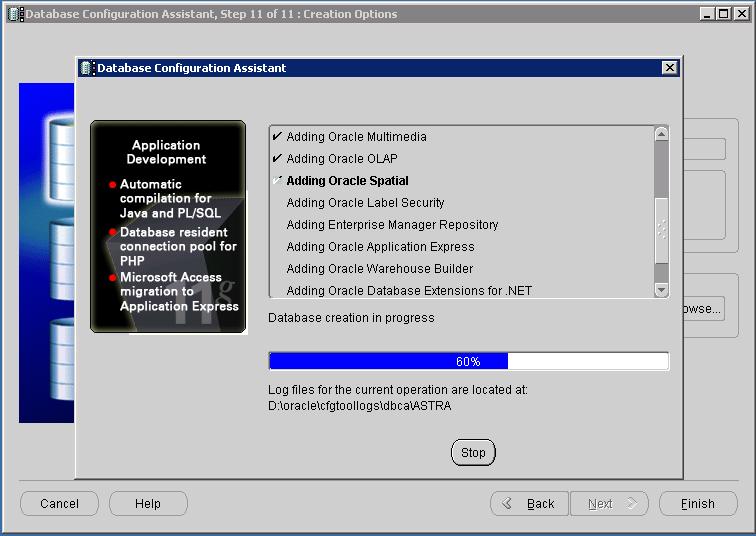Click the Stop button
The width and height of the screenshot is (756, 536).
tap(473, 452)
